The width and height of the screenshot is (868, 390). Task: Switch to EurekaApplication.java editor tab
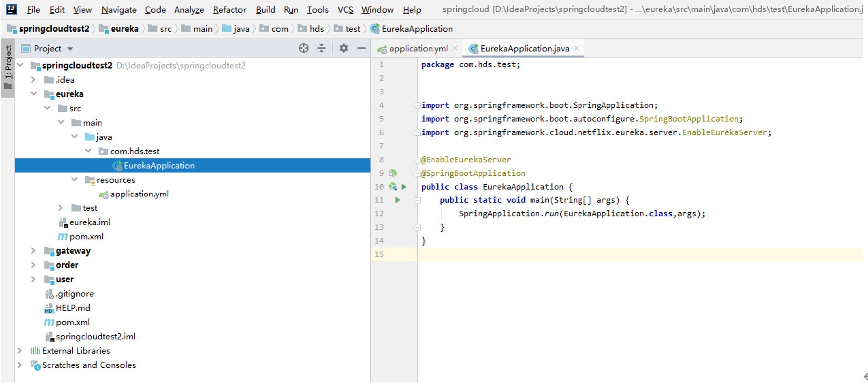click(525, 48)
